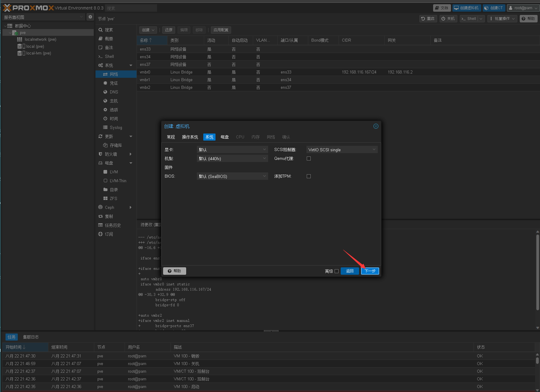
Task: Click the localnetwork (pve) grid icon
Action: pyautogui.click(x=20, y=40)
